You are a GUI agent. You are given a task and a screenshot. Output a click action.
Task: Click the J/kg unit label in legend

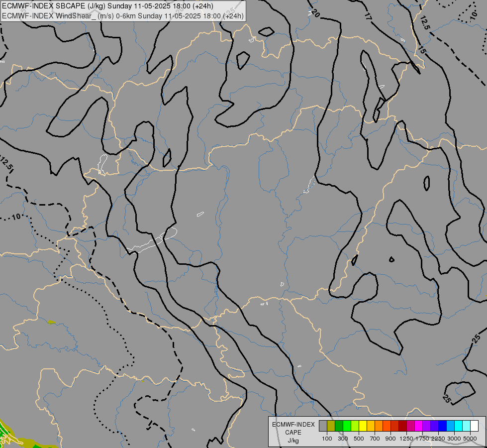(293, 441)
